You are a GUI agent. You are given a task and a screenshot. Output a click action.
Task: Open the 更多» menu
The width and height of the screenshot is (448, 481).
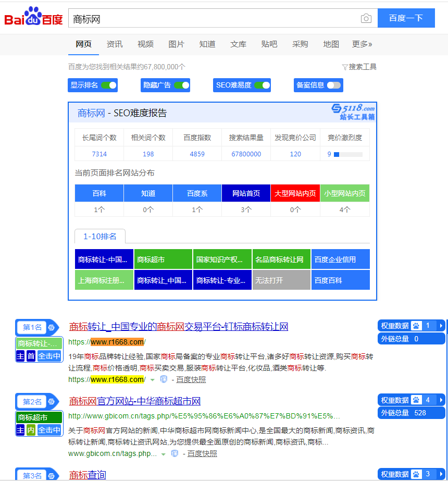coord(362,44)
